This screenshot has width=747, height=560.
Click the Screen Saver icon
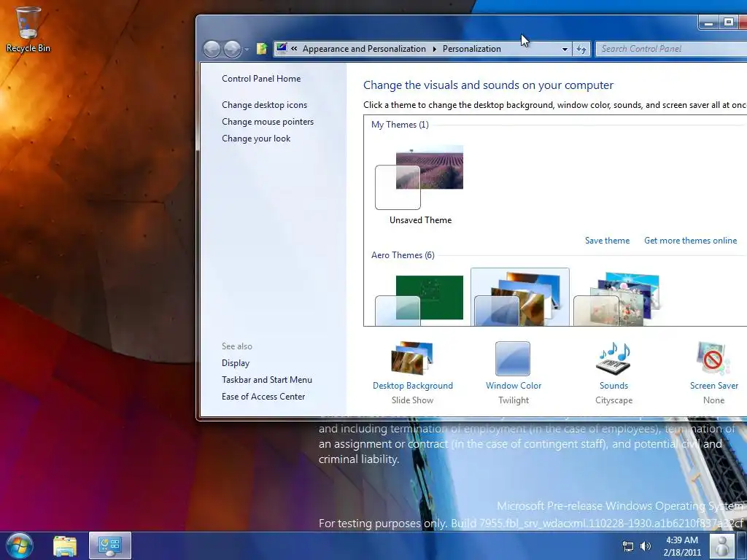[x=713, y=359]
